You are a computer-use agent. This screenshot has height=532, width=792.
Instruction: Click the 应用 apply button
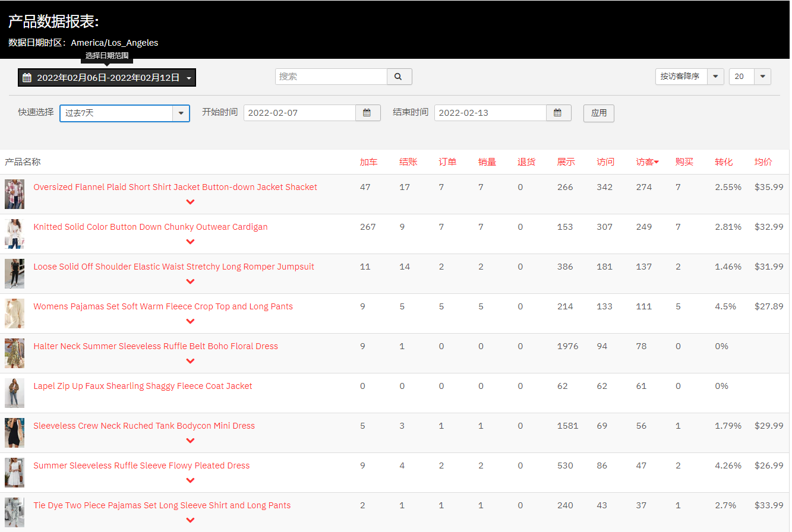599,113
